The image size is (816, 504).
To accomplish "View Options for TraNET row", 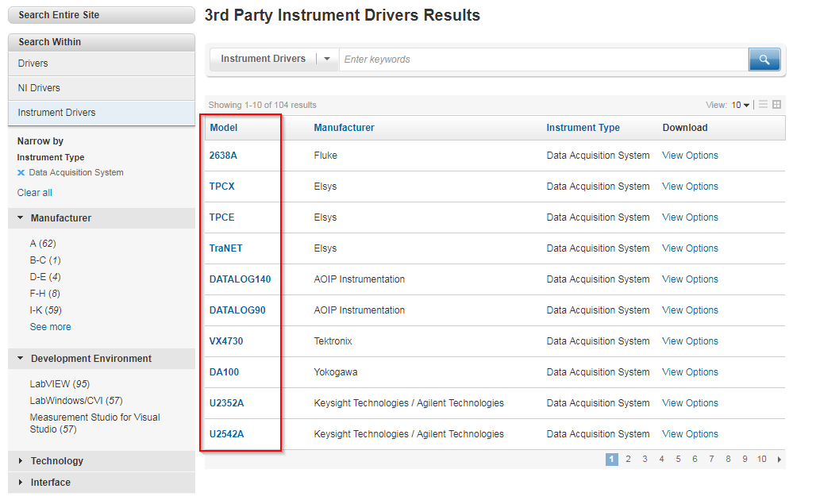I will pyautogui.click(x=690, y=248).
